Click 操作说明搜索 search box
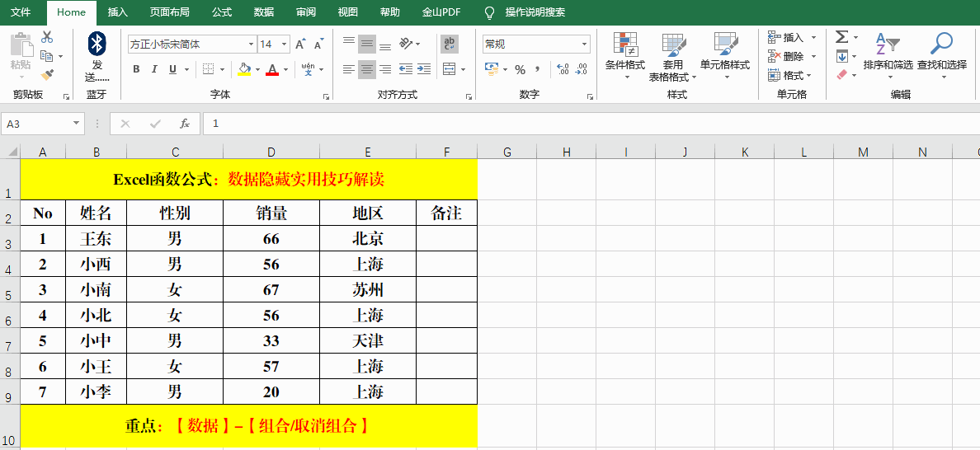Image resolution: width=980 pixels, height=450 pixels. [535, 12]
